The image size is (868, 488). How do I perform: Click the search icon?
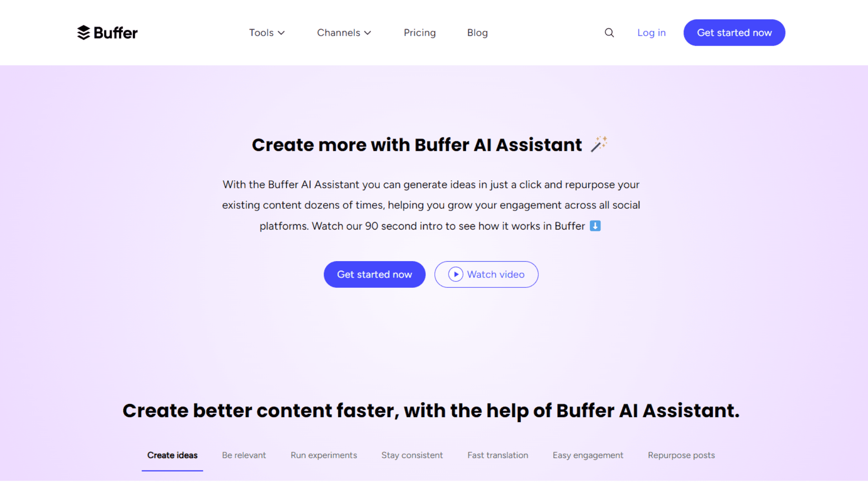tap(609, 32)
